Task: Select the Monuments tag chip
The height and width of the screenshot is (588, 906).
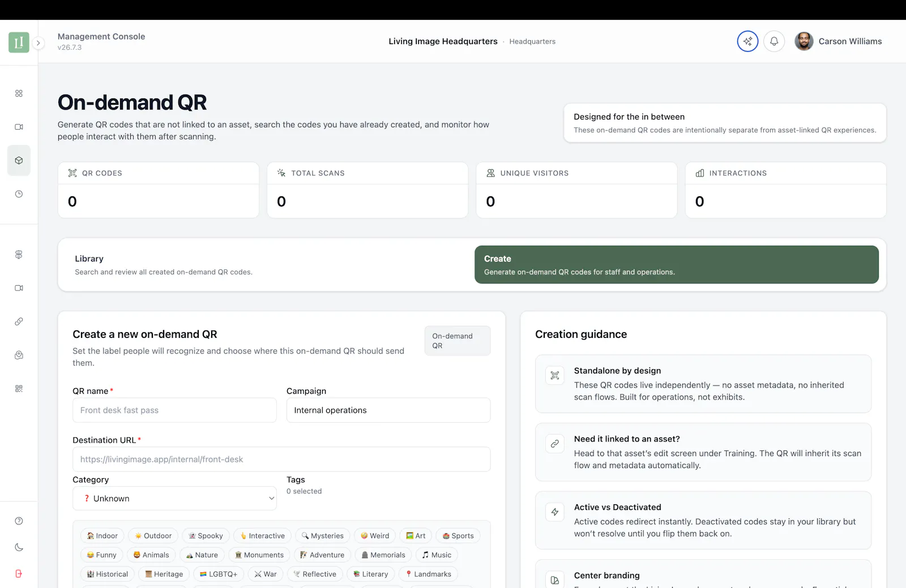Action: pos(259,555)
